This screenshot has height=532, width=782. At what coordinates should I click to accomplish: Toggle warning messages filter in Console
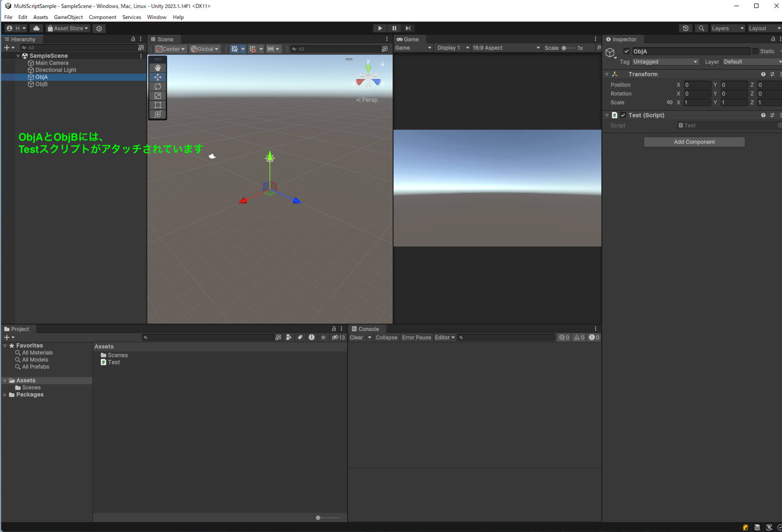tap(579, 337)
